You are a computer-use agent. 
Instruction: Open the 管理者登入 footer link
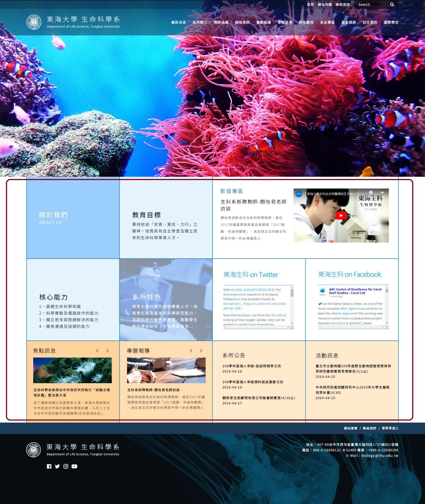point(390,428)
